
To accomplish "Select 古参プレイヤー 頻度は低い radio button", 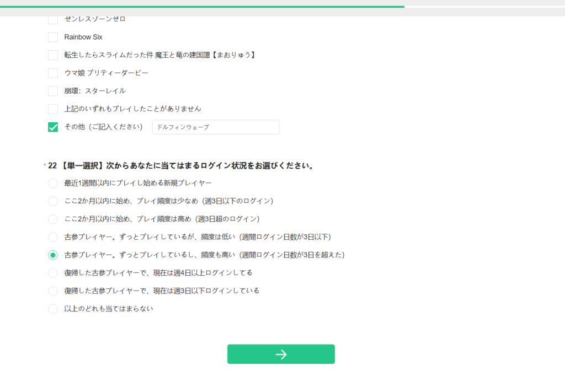I will 53,237.
